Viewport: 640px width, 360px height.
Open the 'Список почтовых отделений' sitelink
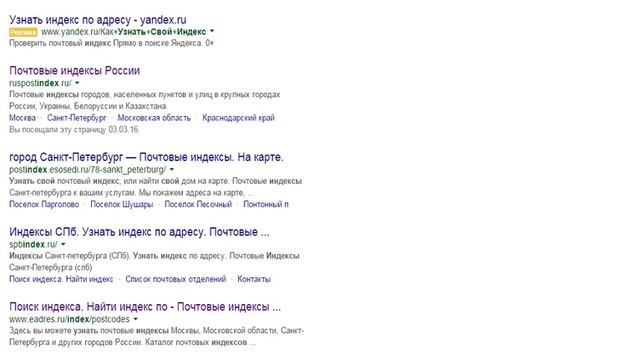coord(176,279)
